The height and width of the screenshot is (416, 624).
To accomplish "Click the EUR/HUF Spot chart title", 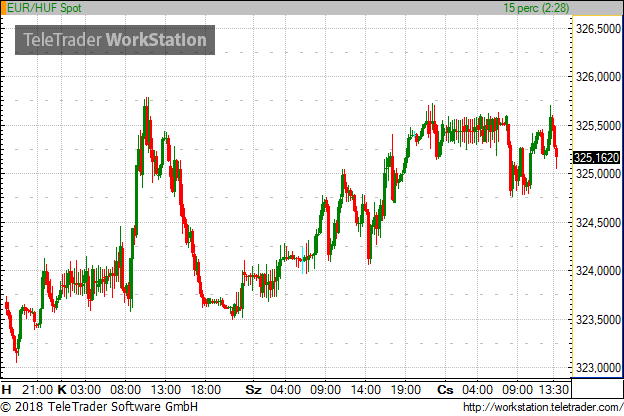I will click(44, 8).
